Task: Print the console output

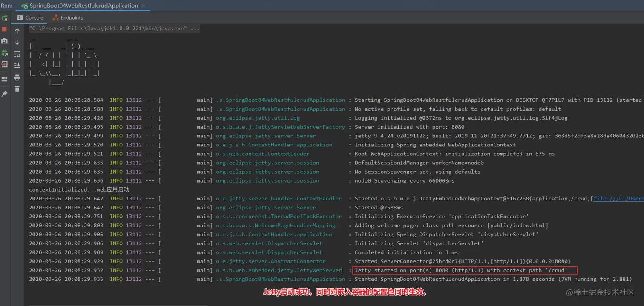Action: 17,77
